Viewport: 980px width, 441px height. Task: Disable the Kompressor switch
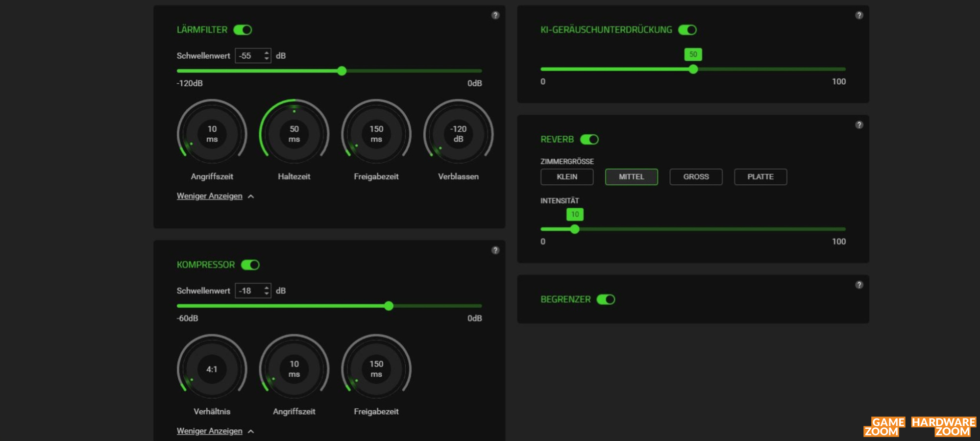click(x=250, y=265)
